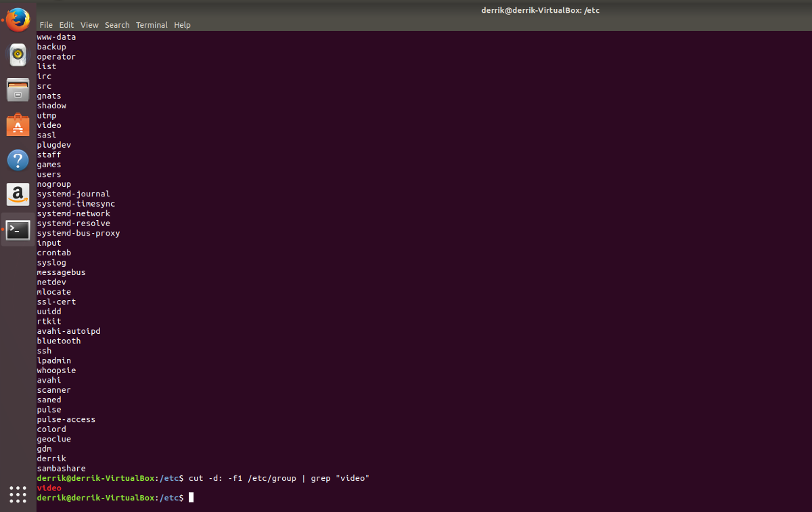This screenshot has width=812, height=512.
Task: Click the 'geoclue' group entry
Action: click(54, 440)
